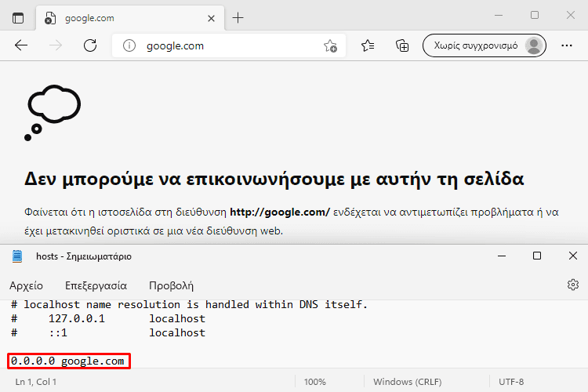The width and height of the screenshot is (588, 392).
Task: Click 'Windows (CRLF)' in status bar
Action: [407, 382]
